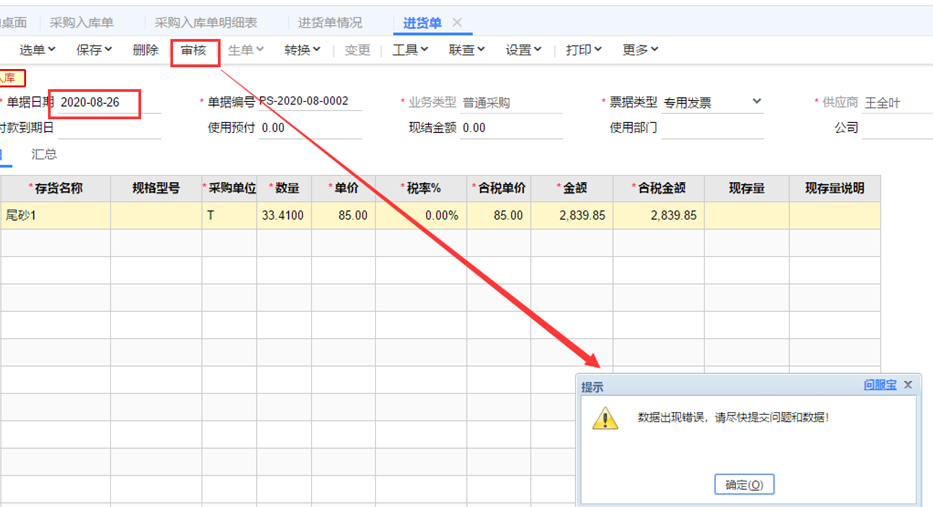Click the 存货名称 column header

click(x=55, y=189)
